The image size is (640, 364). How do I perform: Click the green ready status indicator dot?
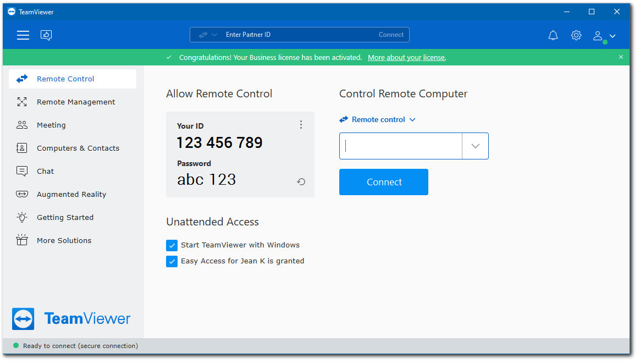pos(16,346)
